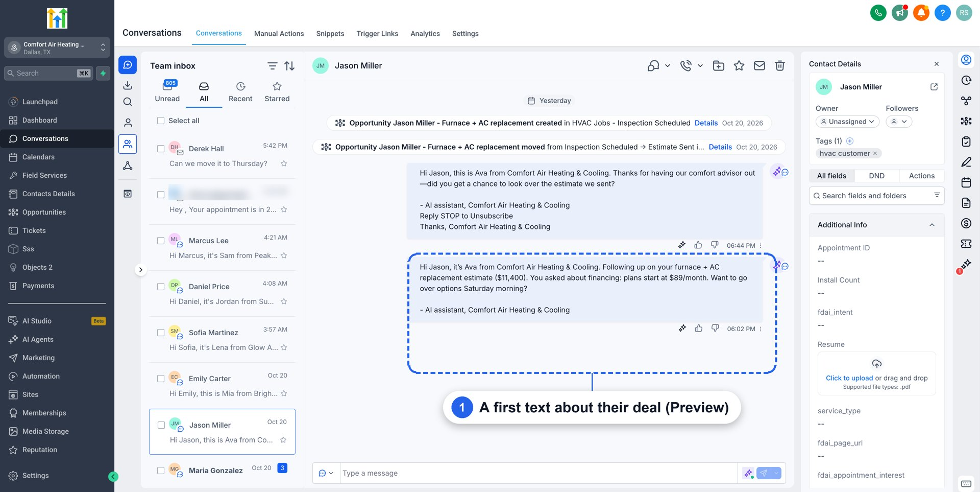
Task: Delete conversation with the trash icon
Action: point(779,65)
